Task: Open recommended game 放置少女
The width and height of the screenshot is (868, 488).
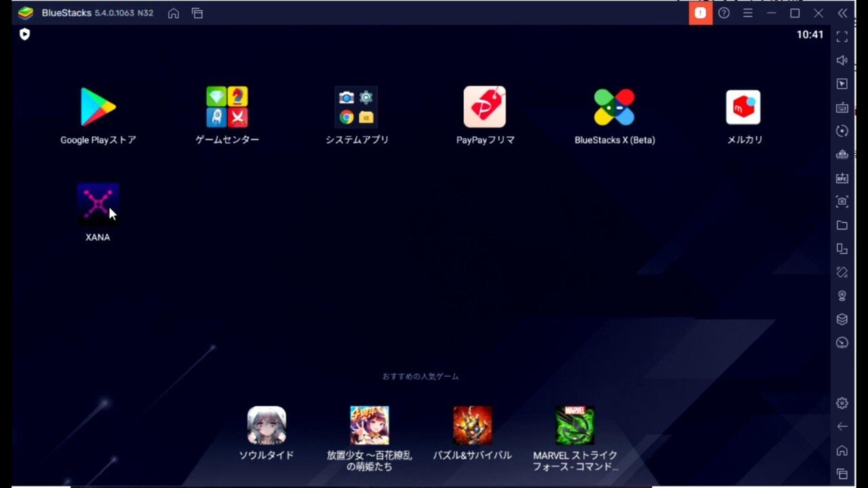Action: click(x=370, y=425)
